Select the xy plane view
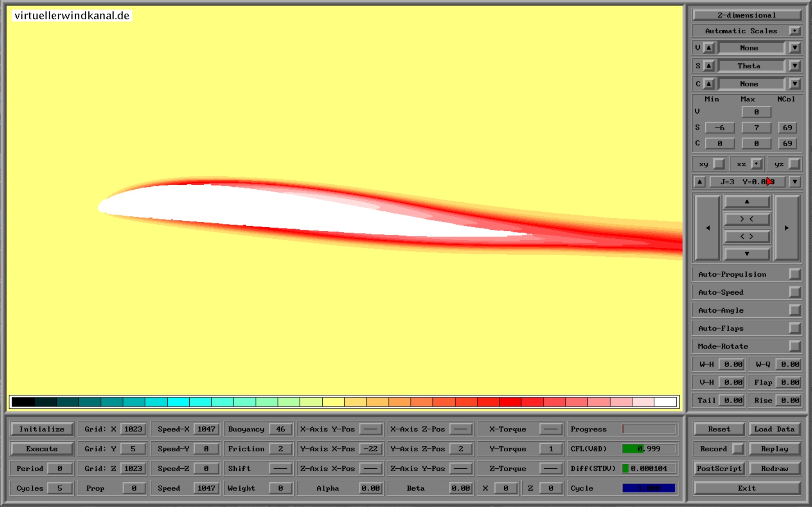Image resolution: width=812 pixels, height=507 pixels. [x=719, y=164]
